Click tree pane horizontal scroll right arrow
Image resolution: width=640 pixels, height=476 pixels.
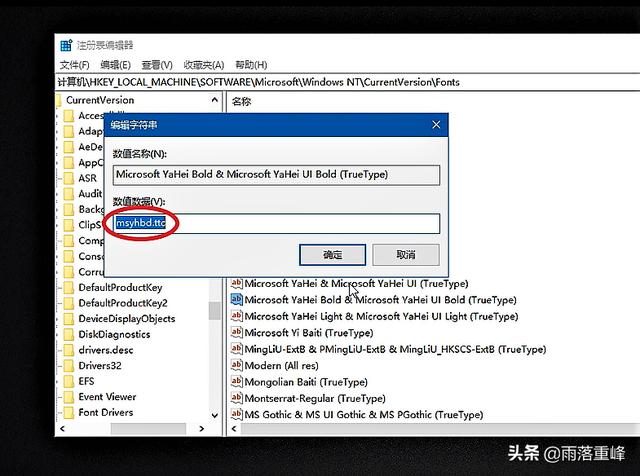(x=202, y=429)
